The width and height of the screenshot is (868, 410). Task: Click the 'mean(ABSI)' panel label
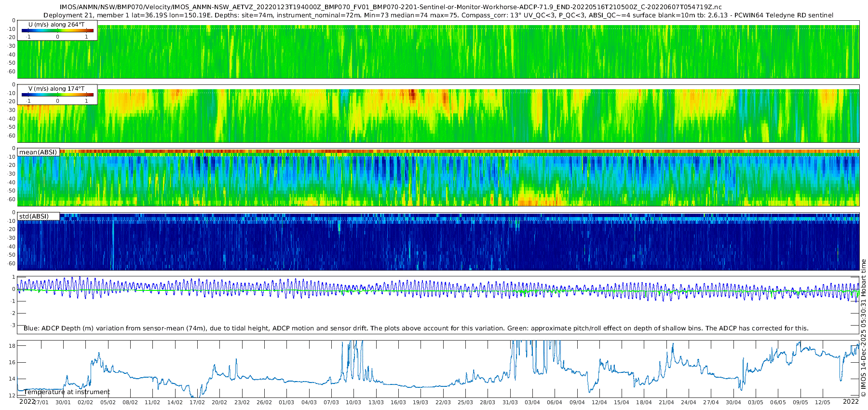[38, 152]
